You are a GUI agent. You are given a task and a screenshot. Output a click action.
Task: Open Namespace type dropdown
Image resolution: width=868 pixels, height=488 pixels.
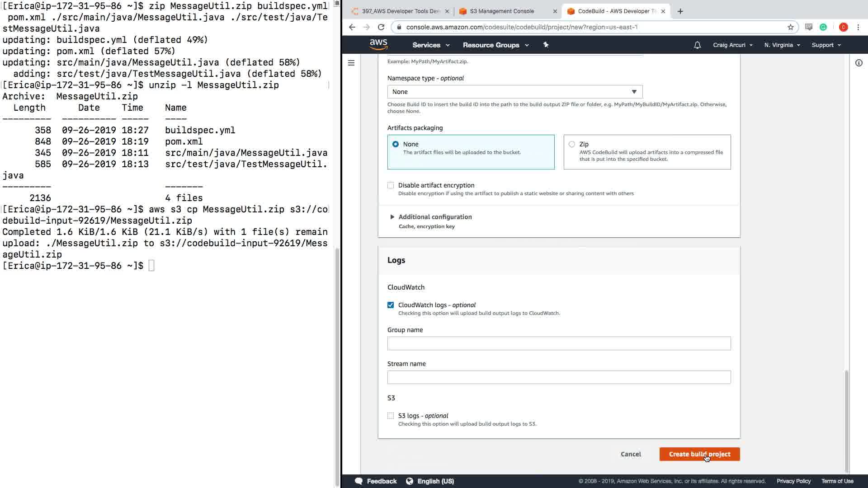tap(514, 92)
